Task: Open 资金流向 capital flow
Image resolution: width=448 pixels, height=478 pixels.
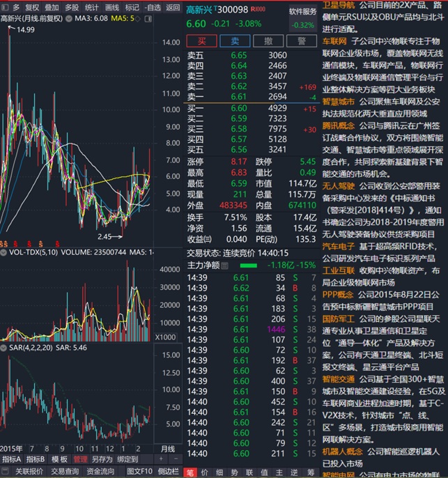Action: (x=100, y=471)
